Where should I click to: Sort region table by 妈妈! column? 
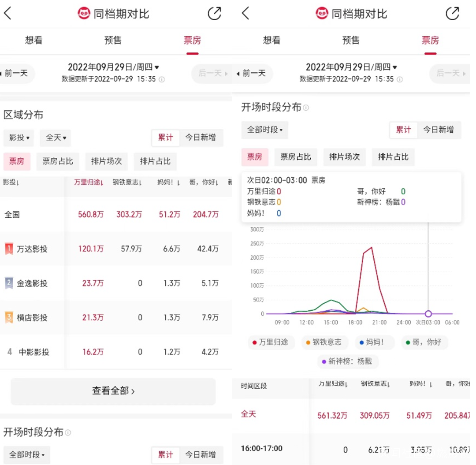(x=168, y=182)
